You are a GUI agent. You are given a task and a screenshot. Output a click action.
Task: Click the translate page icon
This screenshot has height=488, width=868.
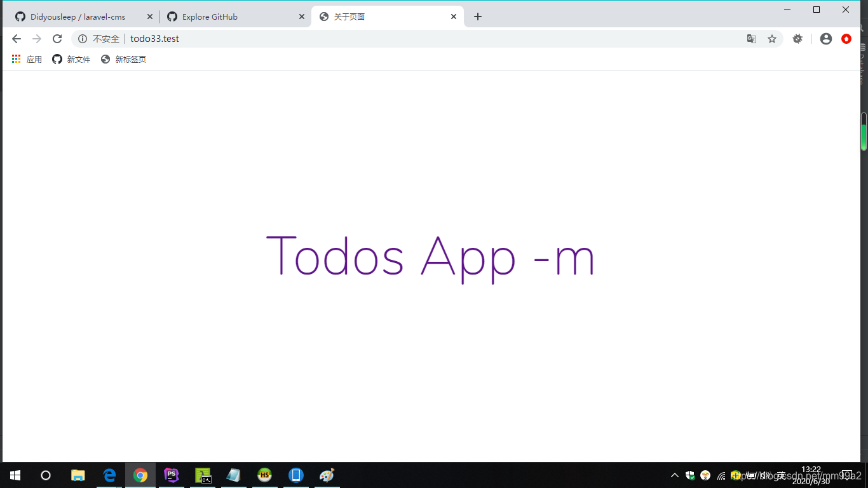coord(752,39)
